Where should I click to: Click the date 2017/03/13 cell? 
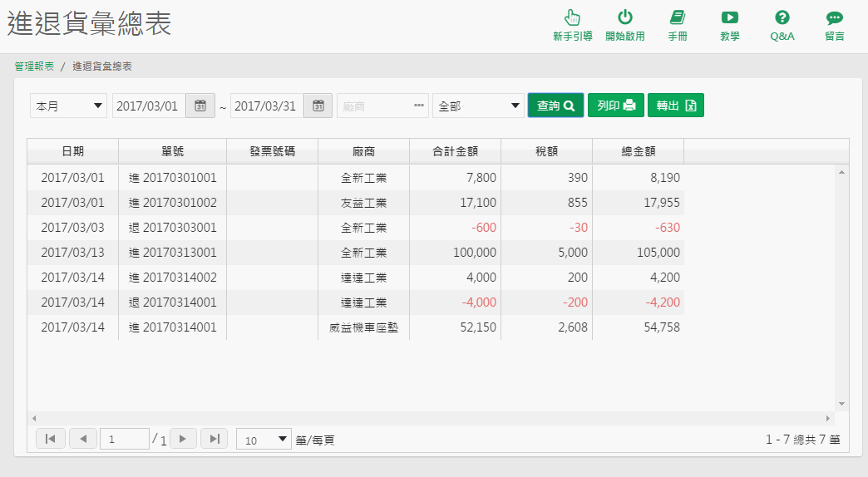(72, 253)
